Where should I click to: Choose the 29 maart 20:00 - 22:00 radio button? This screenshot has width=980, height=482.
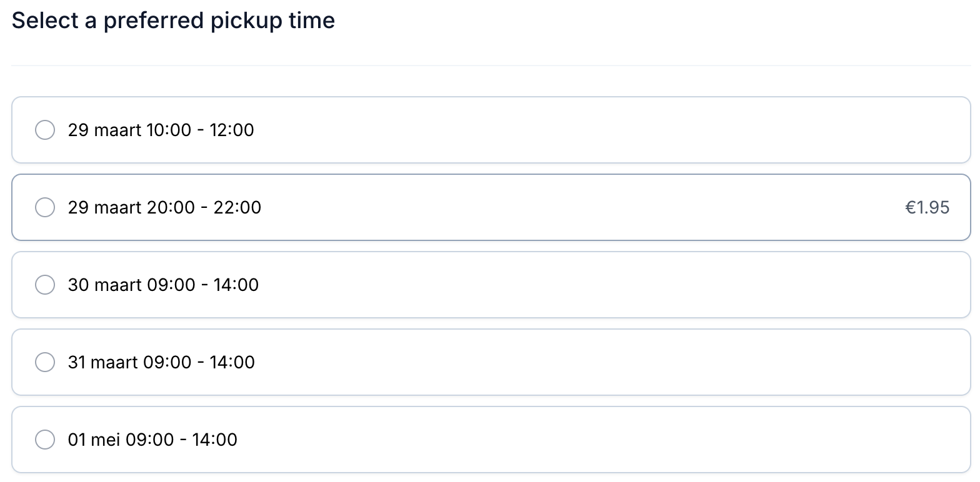pyautogui.click(x=45, y=207)
